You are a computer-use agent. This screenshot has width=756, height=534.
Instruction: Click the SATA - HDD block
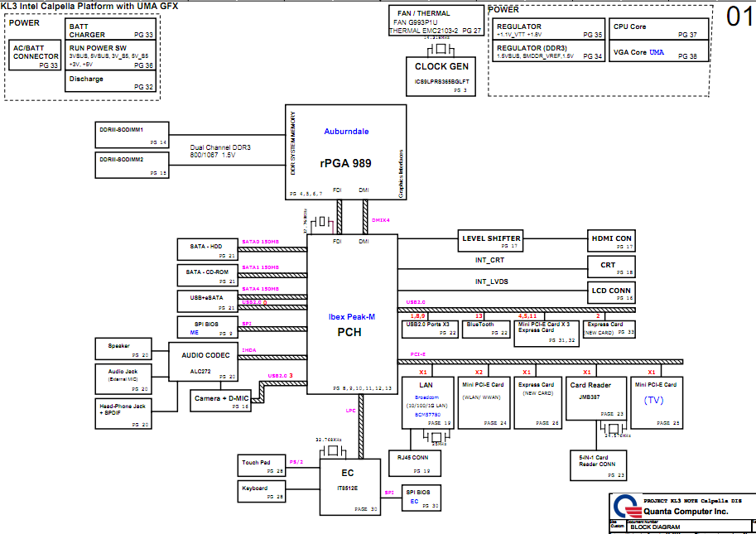[x=208, y=250]
